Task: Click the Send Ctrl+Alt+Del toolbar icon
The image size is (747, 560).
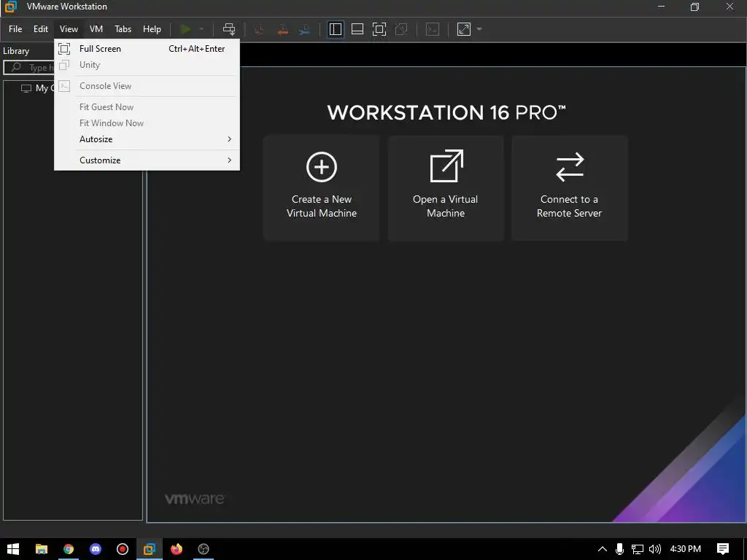Action: 229,29
